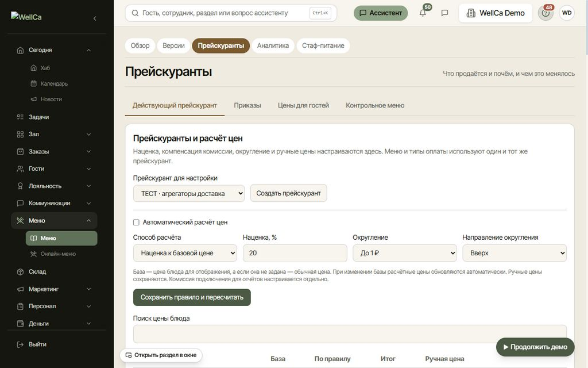This screenshot has width=588, height=368.
Task: Select the Прейскуранты pill tab
Action: (221, 46)
